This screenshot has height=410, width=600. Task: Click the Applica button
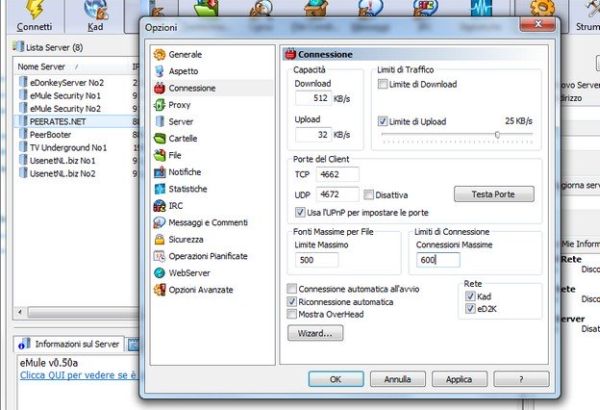coord(459,379)
